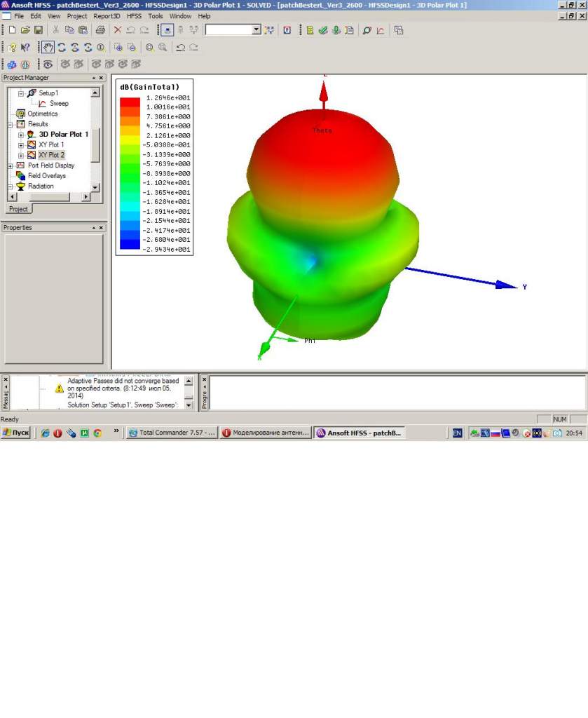
Task: Expand the XY Plot 1 node
Action: 20,144
